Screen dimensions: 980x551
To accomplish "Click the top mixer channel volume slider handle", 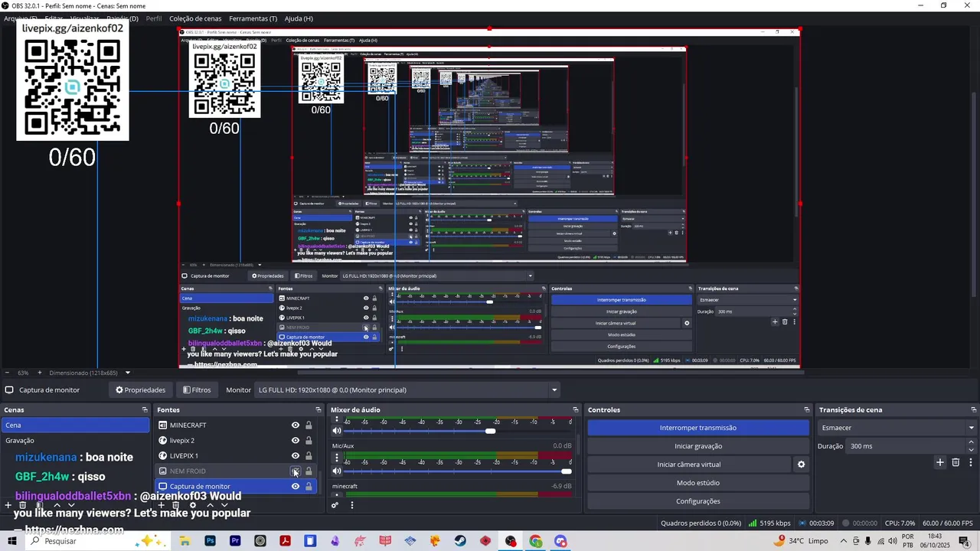I will tap(490, 431).
